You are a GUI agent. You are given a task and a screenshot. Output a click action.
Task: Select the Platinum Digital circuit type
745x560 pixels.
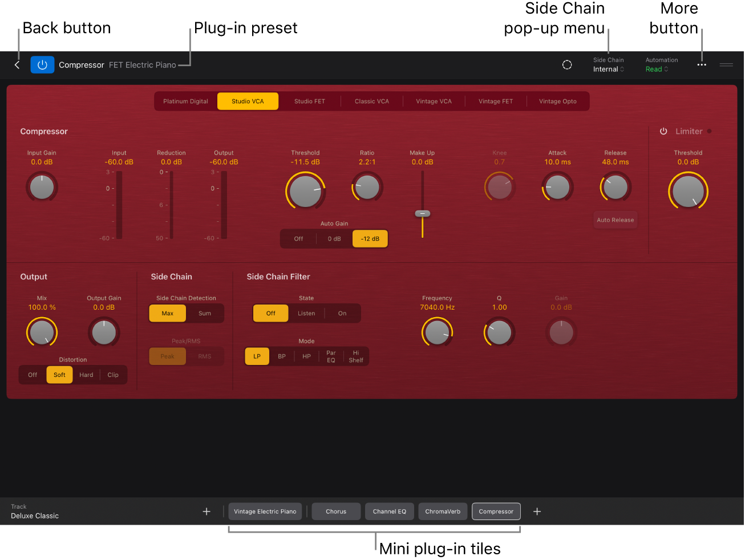(x=185, y=101)
